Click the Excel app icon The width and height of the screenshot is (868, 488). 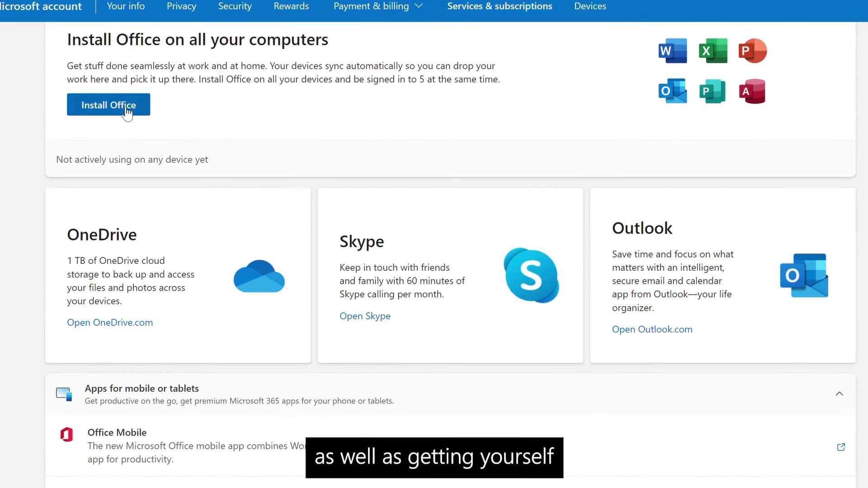coord(713,51)
